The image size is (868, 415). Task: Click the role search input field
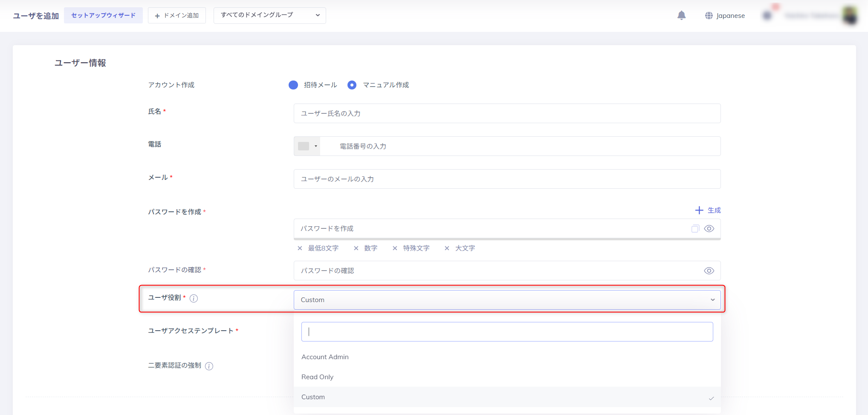(x=507, y=331)
